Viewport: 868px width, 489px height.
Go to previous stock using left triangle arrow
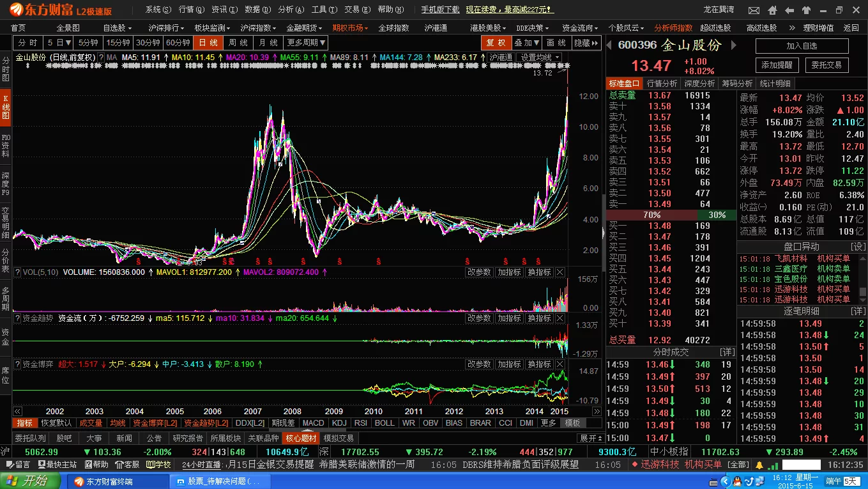609,45
